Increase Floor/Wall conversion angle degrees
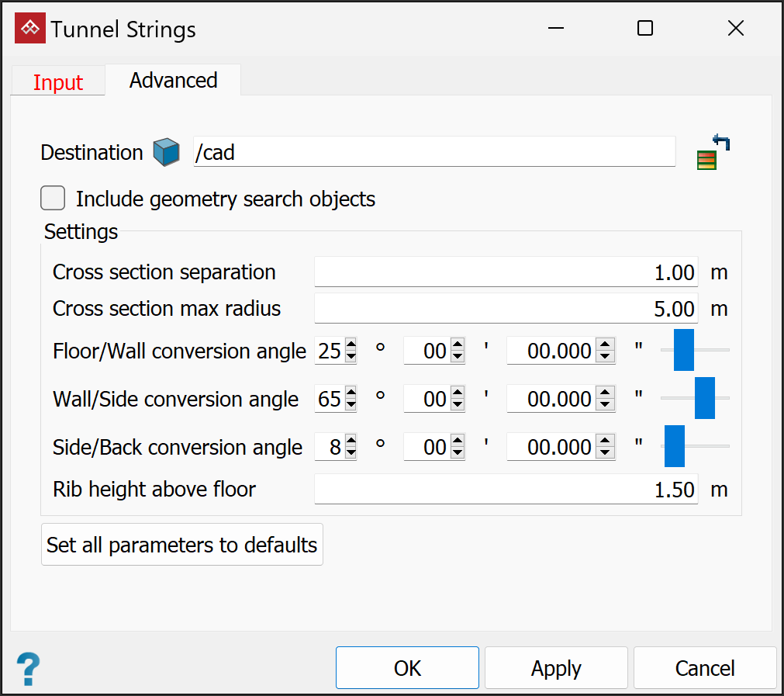The height and width of the screenshot is (696, 784). pos(351,345)
